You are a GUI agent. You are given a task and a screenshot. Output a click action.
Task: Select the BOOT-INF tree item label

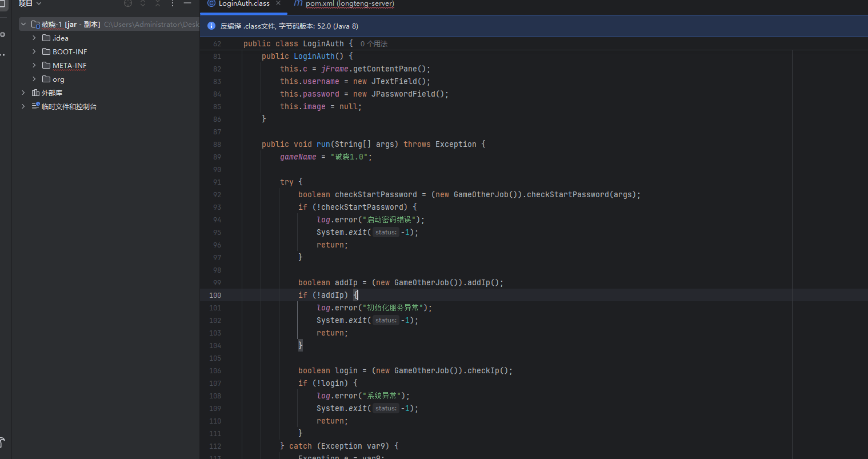[70, 51]
